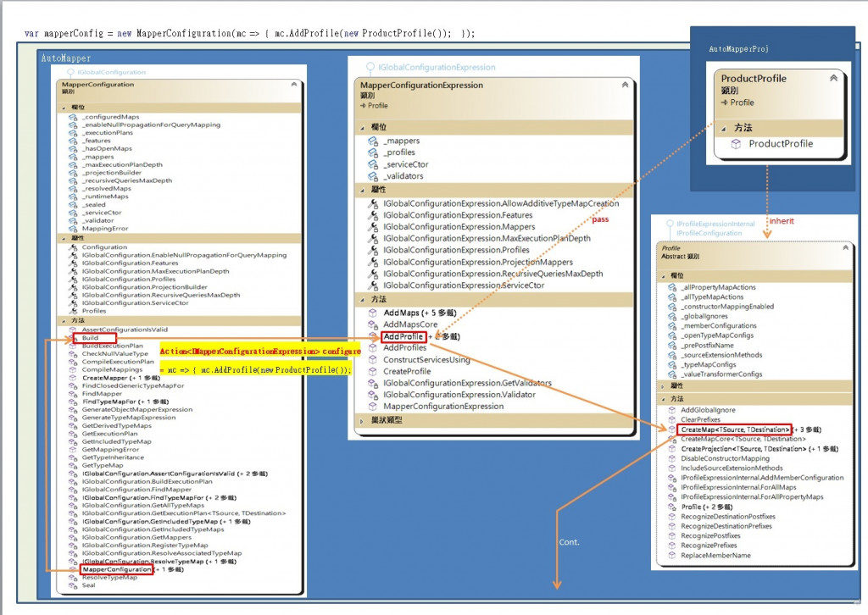
Task: Click the property icon for IGlobalConfigurationExpression.ServiceCtor
Action: click(x=373, y=285)
